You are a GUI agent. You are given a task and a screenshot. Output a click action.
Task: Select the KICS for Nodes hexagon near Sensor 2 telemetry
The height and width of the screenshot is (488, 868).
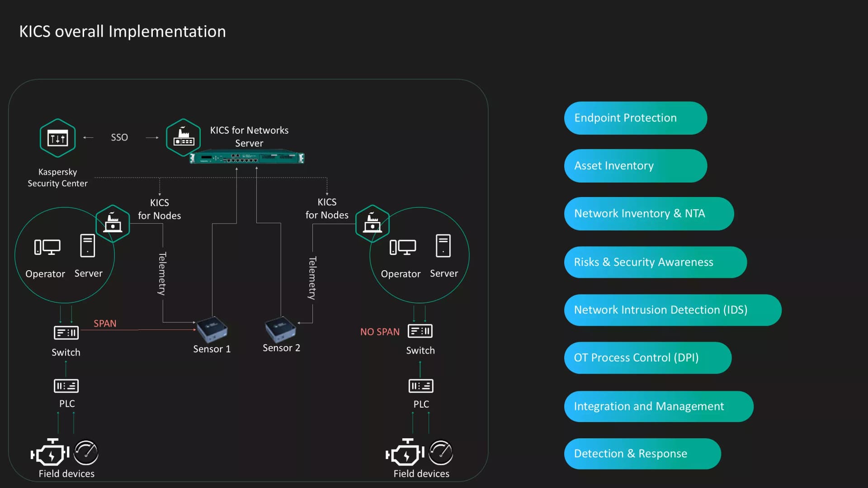pos(373,224)
